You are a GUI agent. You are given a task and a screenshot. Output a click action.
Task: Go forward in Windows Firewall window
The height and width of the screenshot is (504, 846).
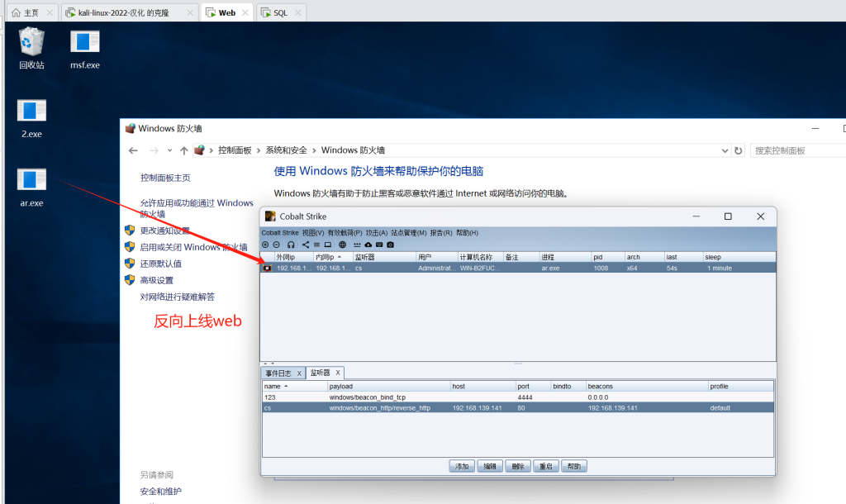pyautogui.click(x=154, y=150)
